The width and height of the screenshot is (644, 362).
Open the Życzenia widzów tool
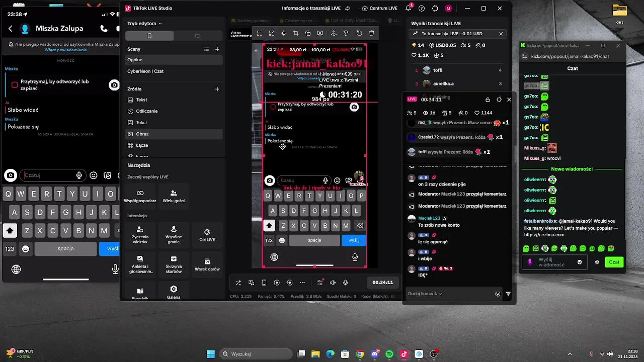[140, 235]
